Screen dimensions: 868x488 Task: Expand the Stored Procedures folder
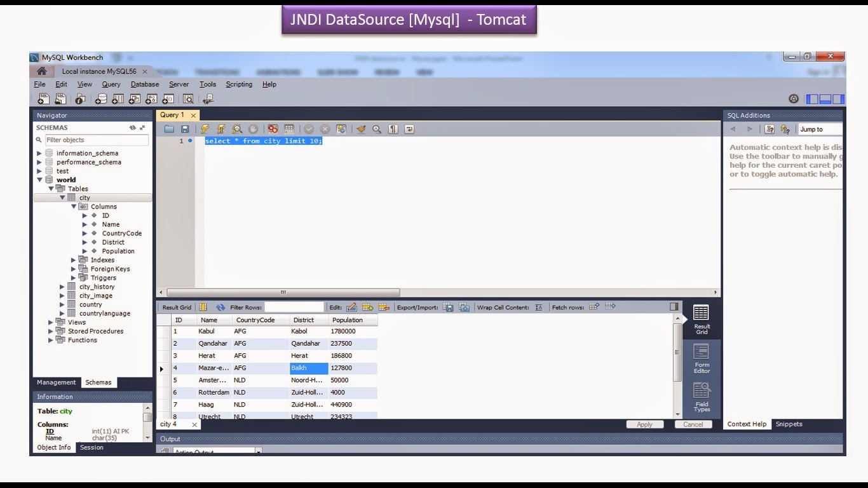[x=51, y=331]
